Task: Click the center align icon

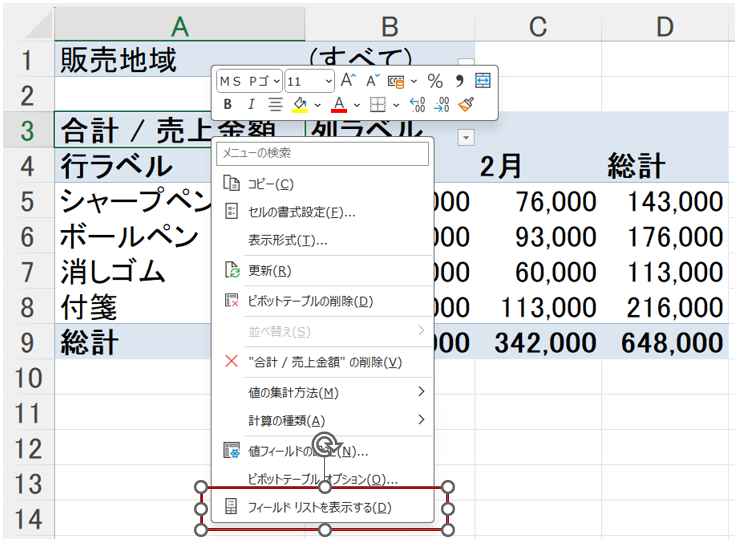Action: [275, 104]
